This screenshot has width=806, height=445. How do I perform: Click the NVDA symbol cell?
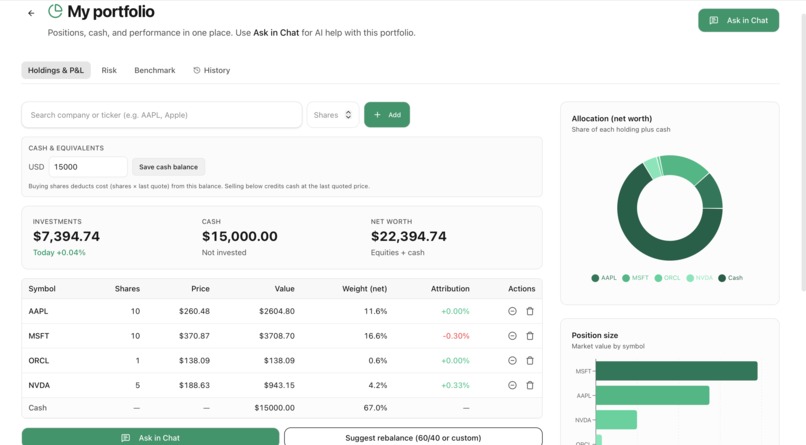[x=39, y=385]
